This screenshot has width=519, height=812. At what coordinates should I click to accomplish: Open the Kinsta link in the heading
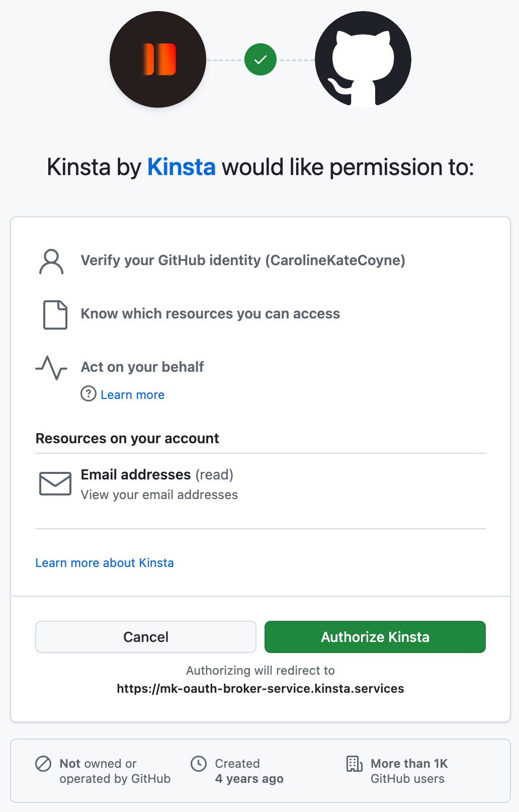[181, 167]
